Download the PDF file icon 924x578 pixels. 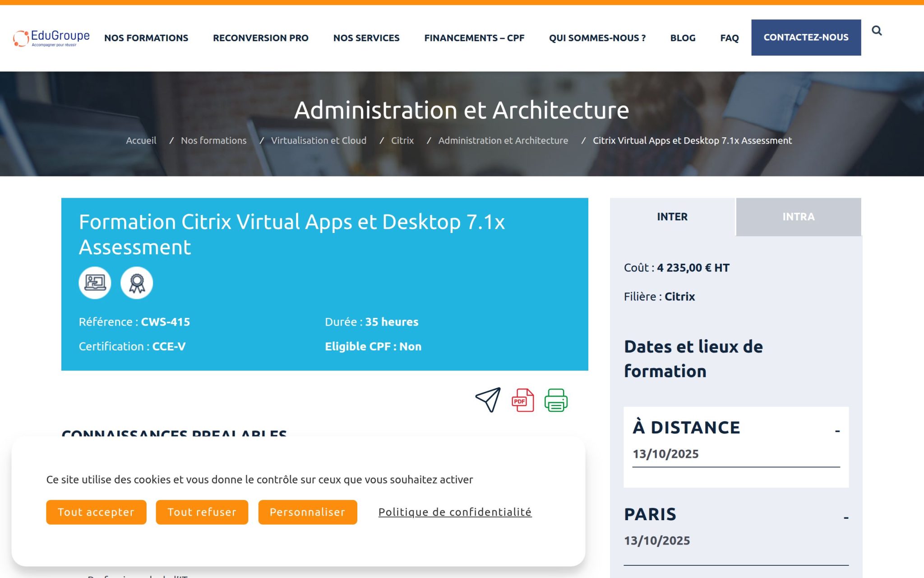[522, 400]
